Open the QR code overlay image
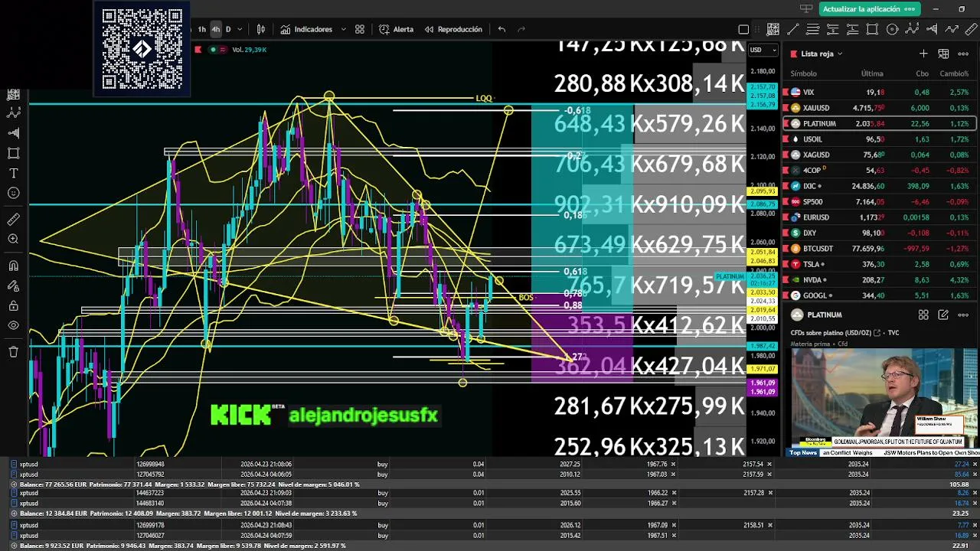 pyautogui.click(x=142, y=49)
